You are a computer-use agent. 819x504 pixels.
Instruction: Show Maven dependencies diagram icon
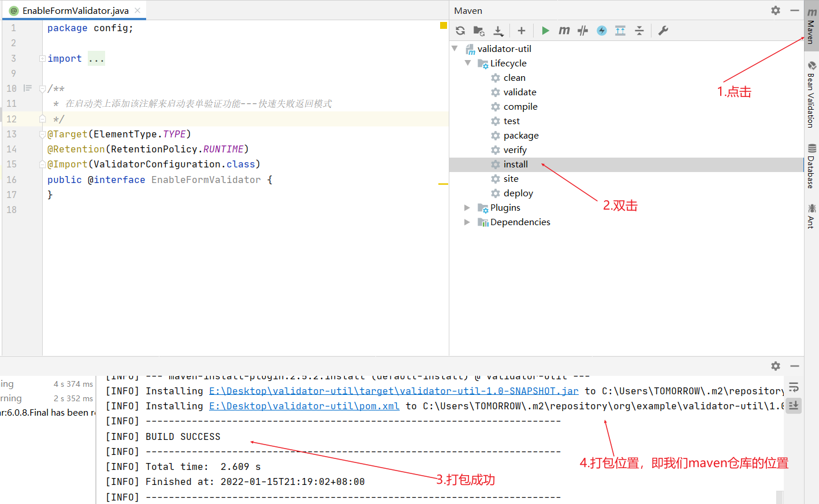(x=620, y=31)
